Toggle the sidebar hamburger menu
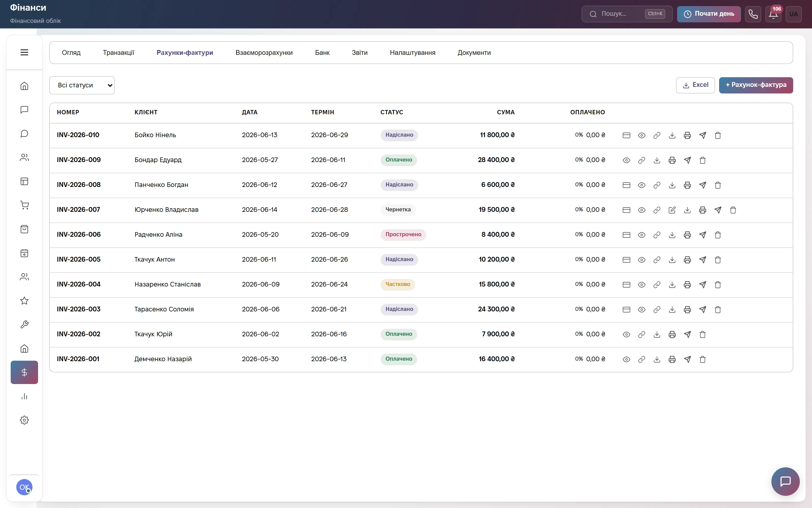 (x=24, y=52)
